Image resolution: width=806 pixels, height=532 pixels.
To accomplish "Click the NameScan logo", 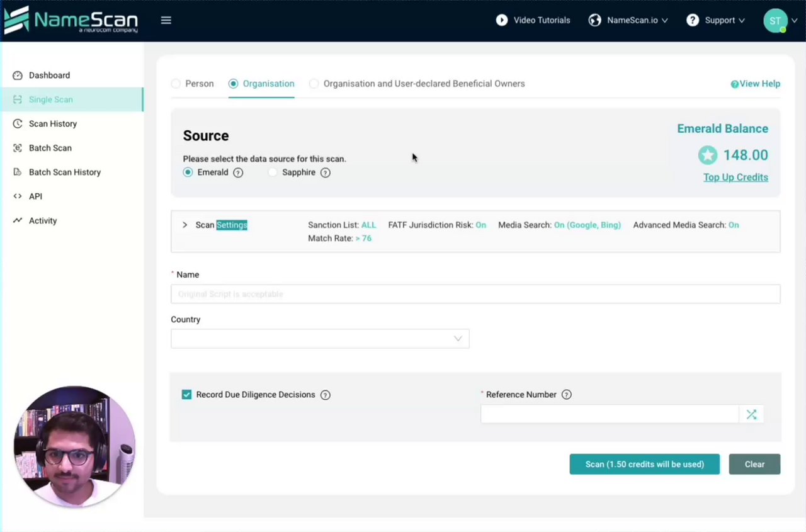I will [71, 20].
